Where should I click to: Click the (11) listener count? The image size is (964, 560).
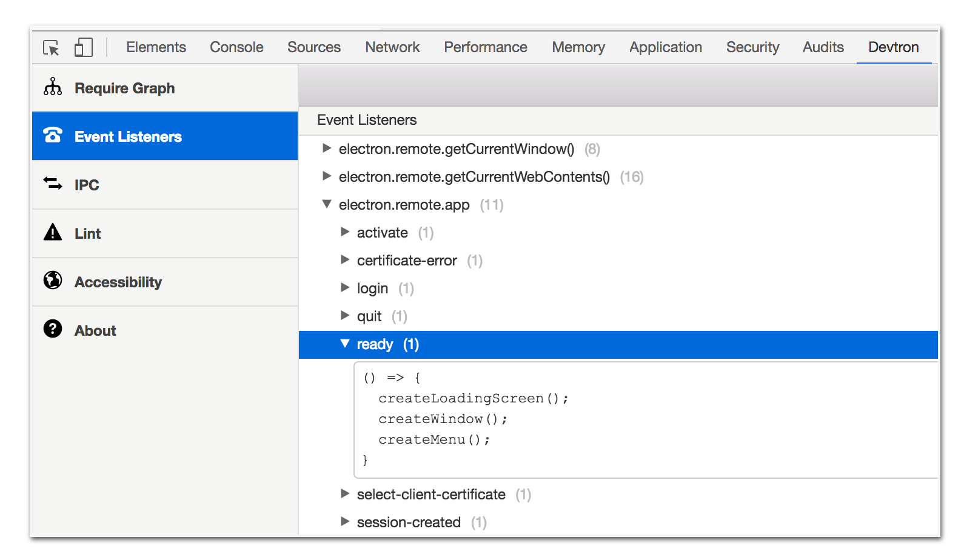pos(492,205)
